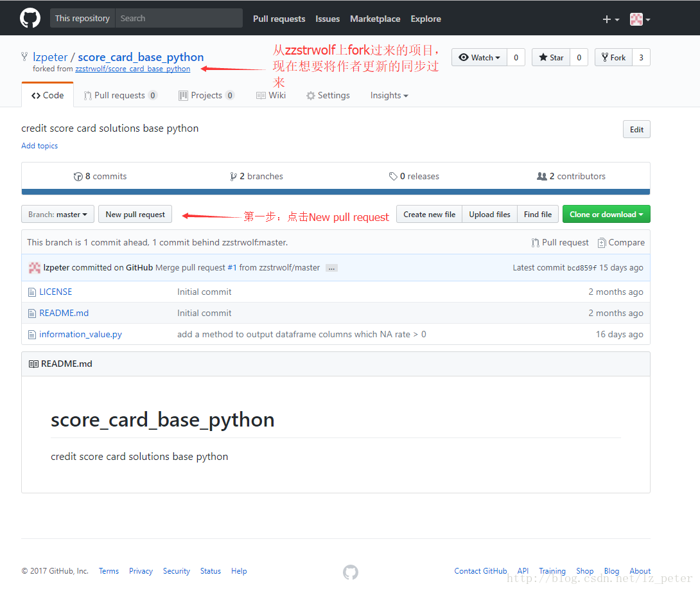
Task: Switch to the Code tab
Action: (x=48, y=95)
